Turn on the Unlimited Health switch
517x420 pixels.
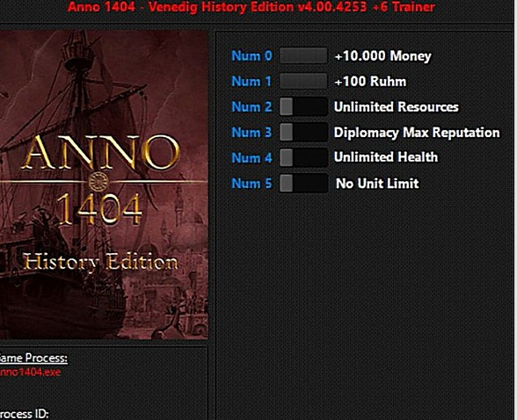[303, 157]
